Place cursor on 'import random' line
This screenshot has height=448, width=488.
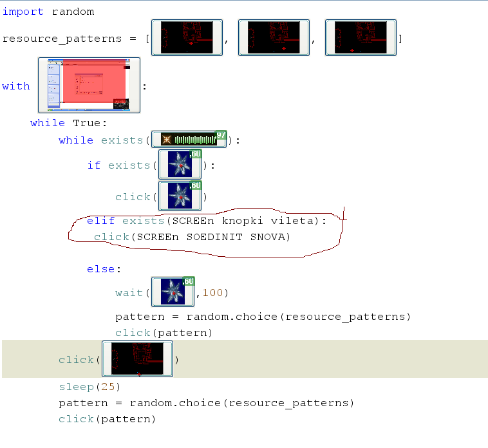(x=48, y=12)
